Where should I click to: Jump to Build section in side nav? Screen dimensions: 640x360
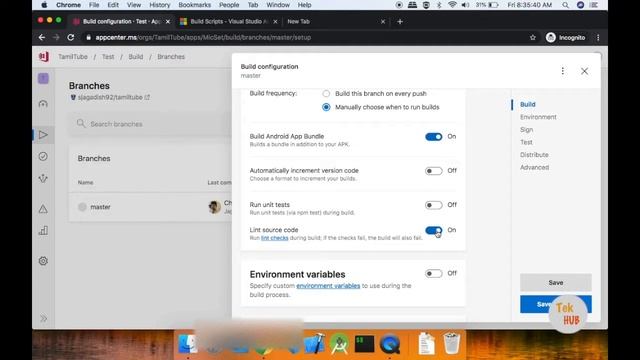coord(527,104)
